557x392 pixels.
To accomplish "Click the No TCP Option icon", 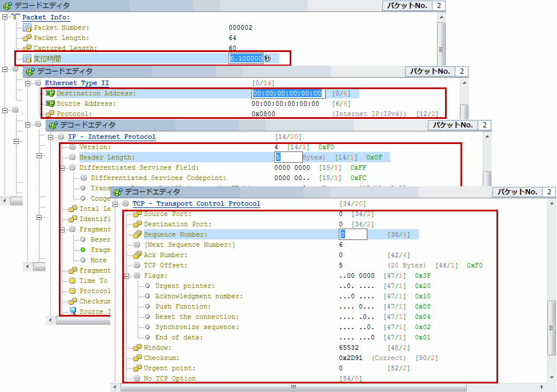I will coord(137,378).
